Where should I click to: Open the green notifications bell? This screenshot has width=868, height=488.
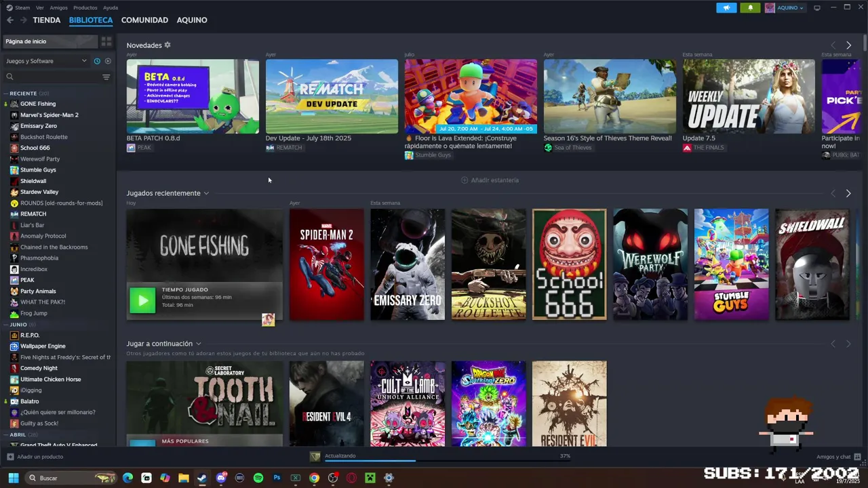750,7
